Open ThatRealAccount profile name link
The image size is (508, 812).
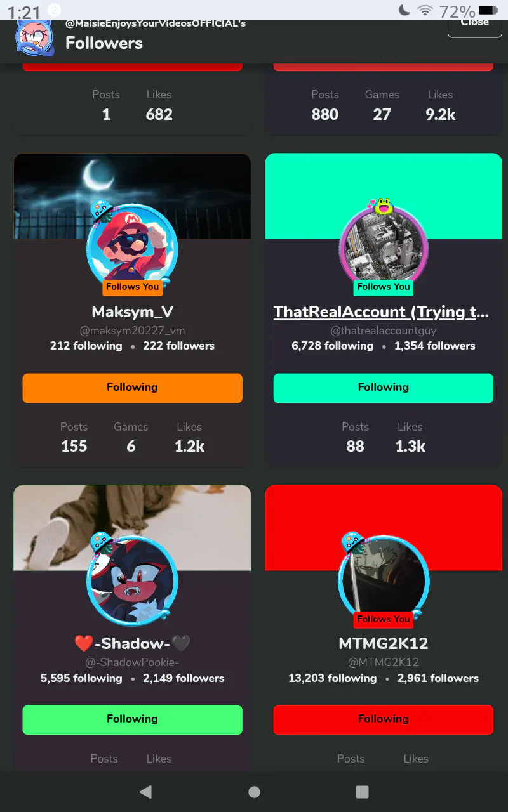click(382, 312)
